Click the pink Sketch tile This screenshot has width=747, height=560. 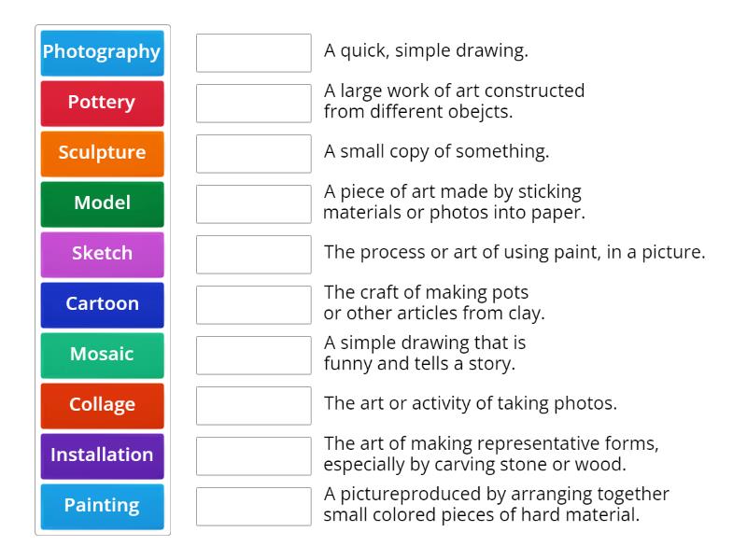pyautogui.click(x=103, y=255)
